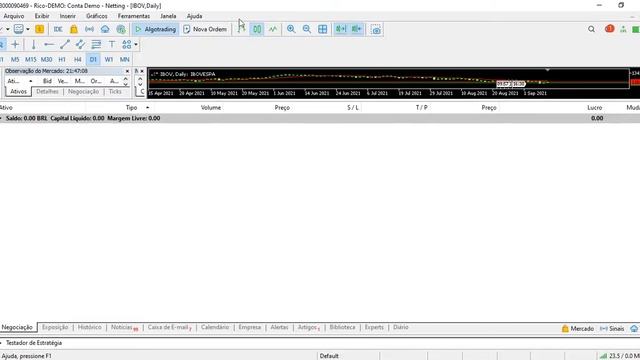Screen dimensions: 640x360
Task: Toggle the Algotrading button
Action: pos(156,29)
